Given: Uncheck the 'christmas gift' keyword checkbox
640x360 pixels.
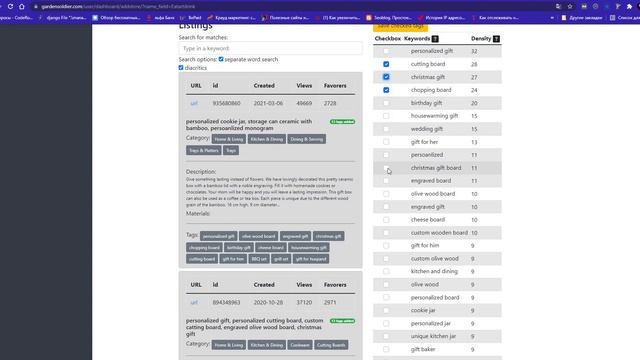Looking at the screenshot, I should 386,77.
